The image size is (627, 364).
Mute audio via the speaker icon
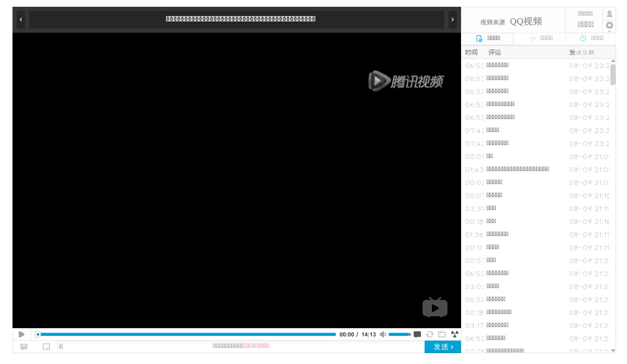[383, 334]
